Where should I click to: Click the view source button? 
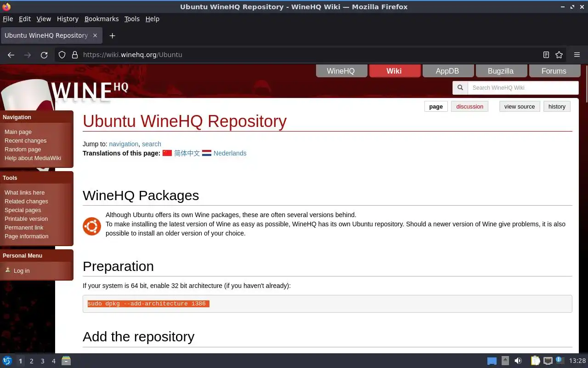click(x=520, y=106)
